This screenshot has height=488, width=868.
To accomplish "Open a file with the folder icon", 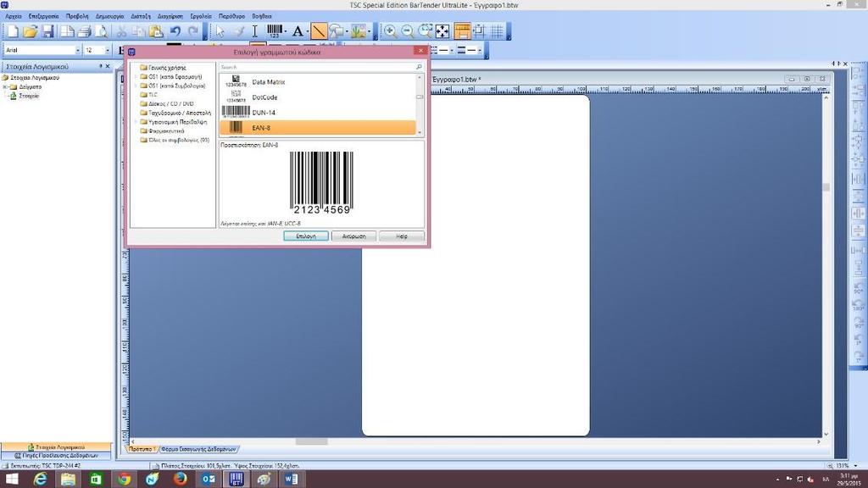I will tap(31, 31).
